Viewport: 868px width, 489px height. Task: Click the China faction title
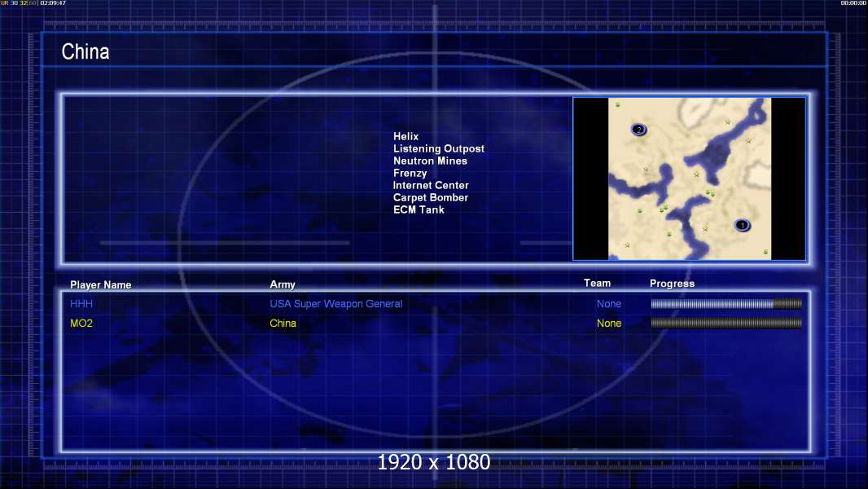(x=85, y=52)
